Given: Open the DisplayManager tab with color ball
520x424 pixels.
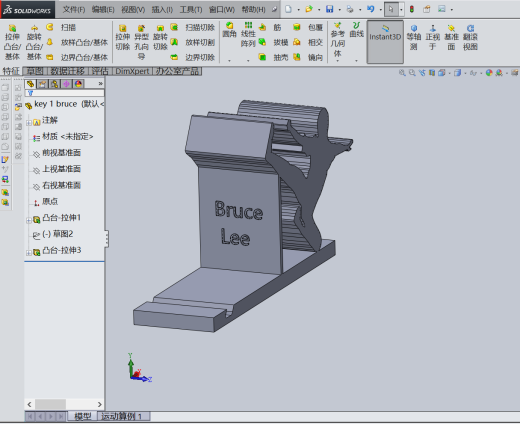Looking at the screenshot, I should tap(79, 84).
